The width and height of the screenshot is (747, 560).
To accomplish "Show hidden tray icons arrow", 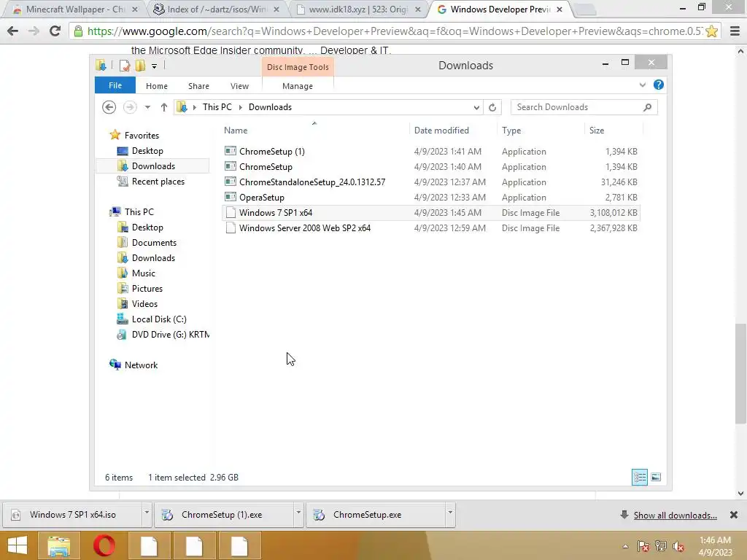I will pyautogui.click(x=625, y=546).
